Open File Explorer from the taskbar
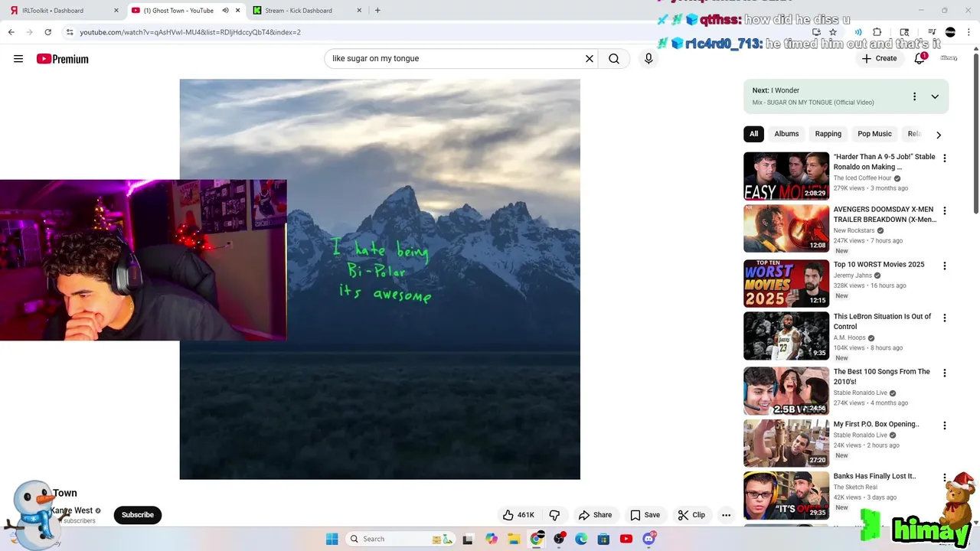 click(514, 539)
